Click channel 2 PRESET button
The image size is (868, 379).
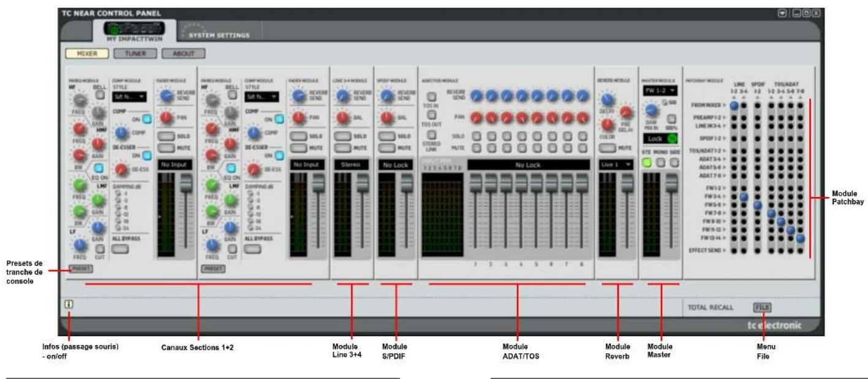[214, 269]
